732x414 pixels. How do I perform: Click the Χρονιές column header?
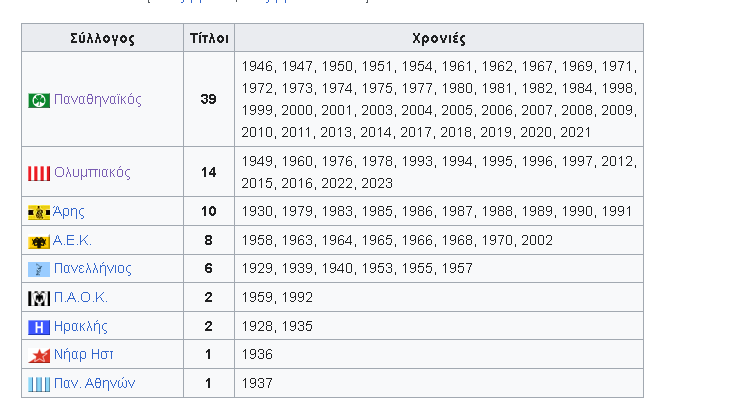438,39
